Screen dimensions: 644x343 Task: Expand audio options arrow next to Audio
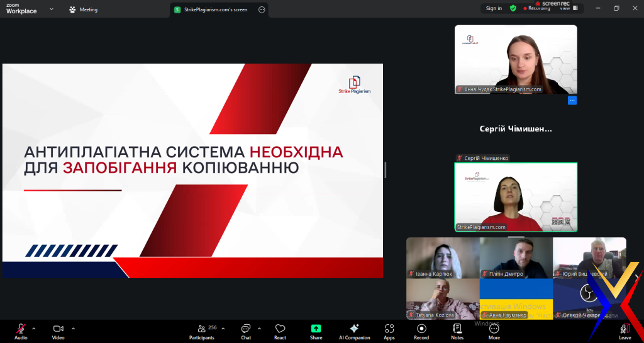coord(34,328)
